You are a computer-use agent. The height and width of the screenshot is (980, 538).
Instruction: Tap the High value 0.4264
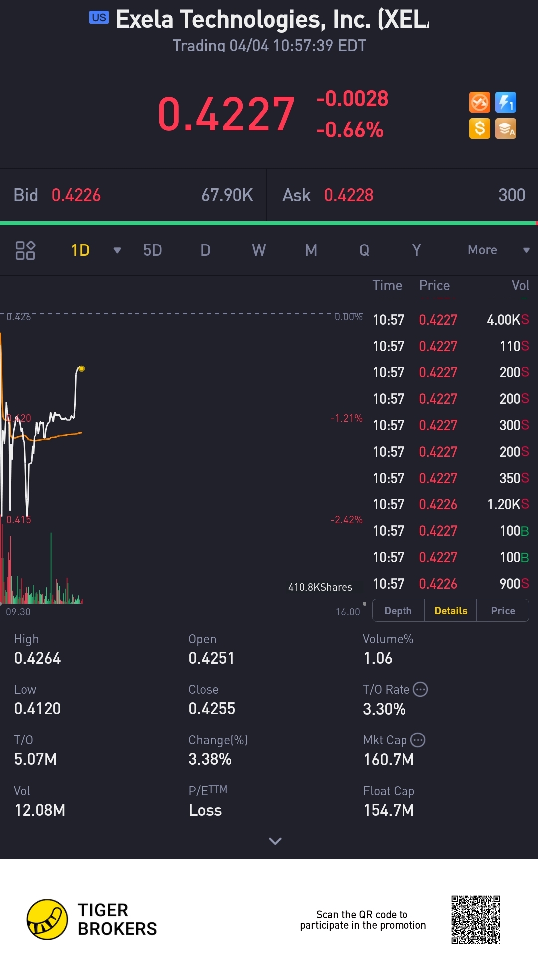click(x=37, y=658)
